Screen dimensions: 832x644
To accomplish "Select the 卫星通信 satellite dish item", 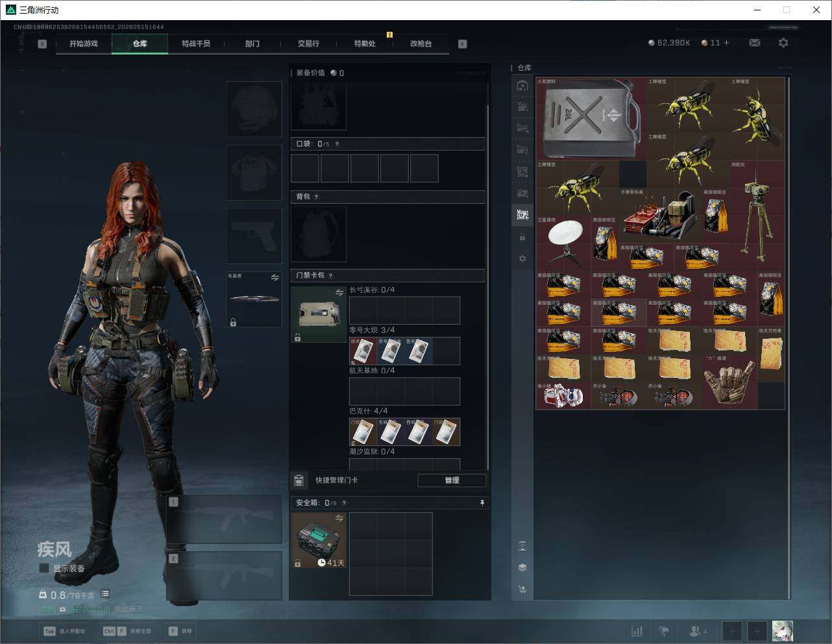I will [x=564, y=243].
